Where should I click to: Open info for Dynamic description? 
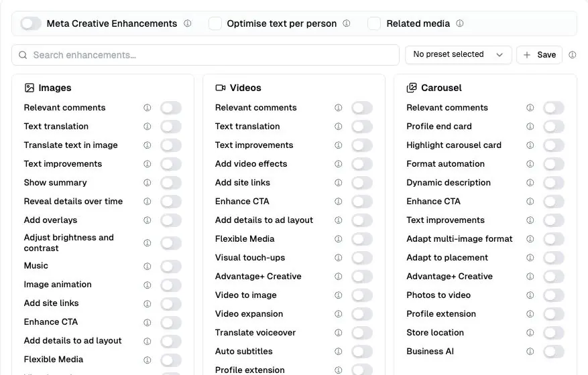(x=530, y=182)
